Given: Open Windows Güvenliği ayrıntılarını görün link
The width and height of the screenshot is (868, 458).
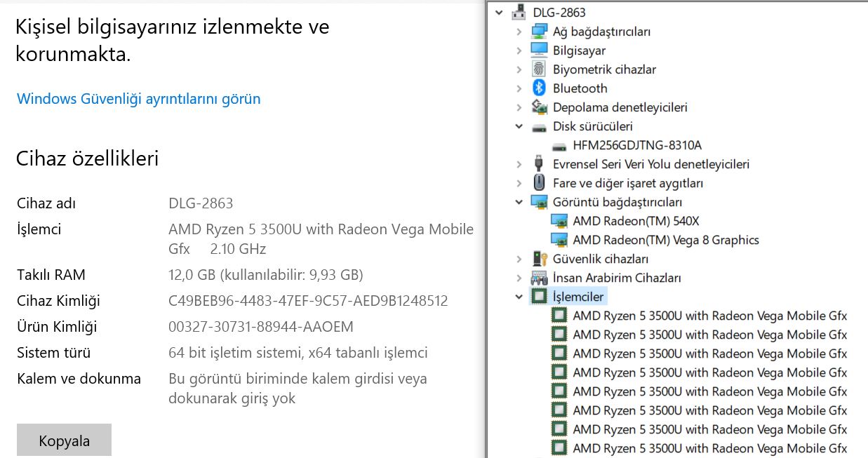Looking at the screenshot, I should (x=138, y=99).
